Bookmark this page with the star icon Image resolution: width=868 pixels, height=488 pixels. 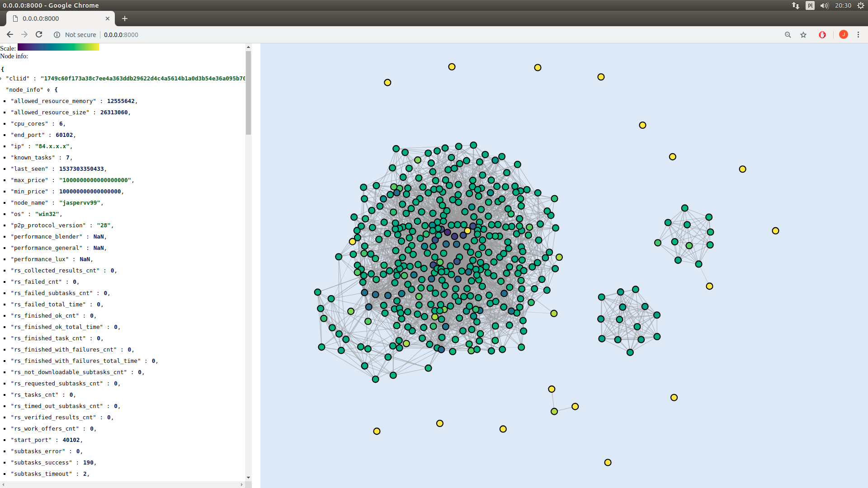803,35
